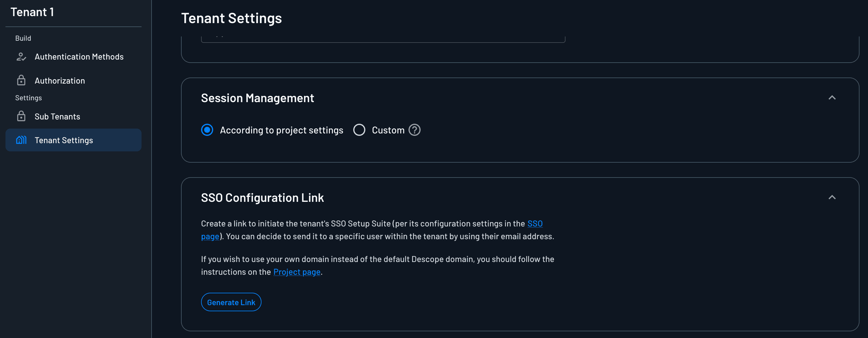The width and height of the screenshot is (868, 338).
Task: Select Tenant Settings in the sidebar
Action: click(64, 140)
